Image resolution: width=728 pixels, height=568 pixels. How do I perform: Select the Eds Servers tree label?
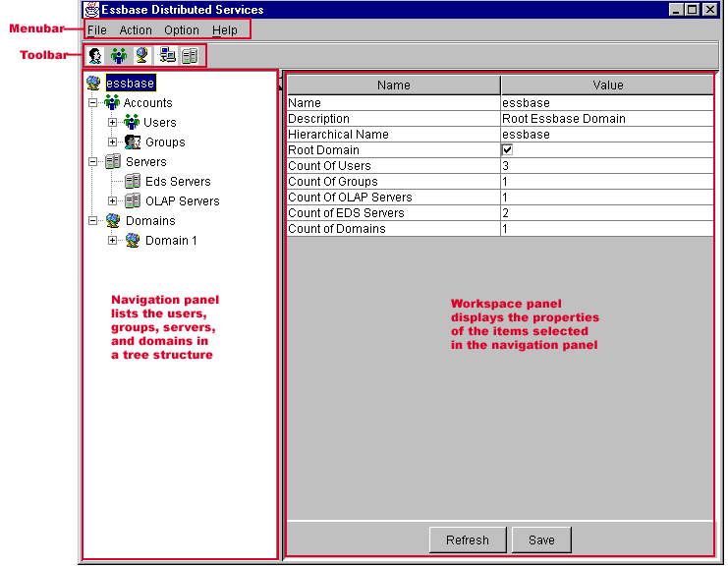(x=178, y=182)
